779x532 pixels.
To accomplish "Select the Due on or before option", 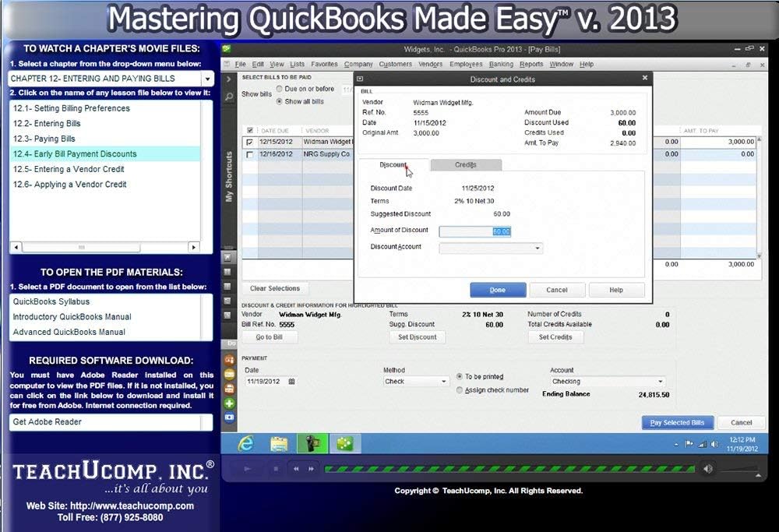I will (279, 89).
